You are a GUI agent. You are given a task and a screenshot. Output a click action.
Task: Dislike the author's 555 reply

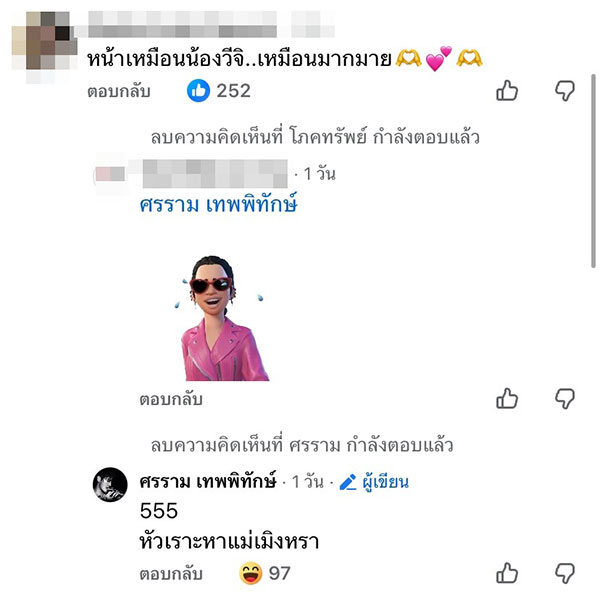[564, 573]
